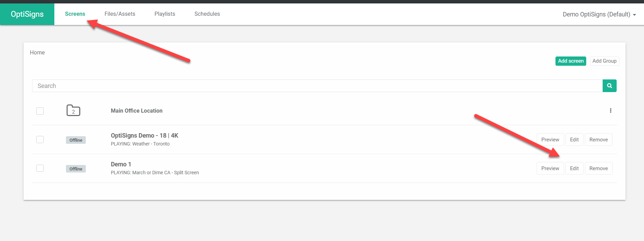Image resolution: width=644 pixels, height=241 pixels.
Task: Go to the Schedules tab
Action: click(x=207, y=14)
